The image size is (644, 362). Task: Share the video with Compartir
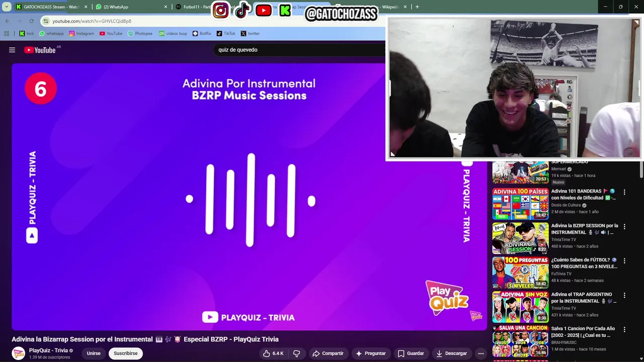coord(328,353)
